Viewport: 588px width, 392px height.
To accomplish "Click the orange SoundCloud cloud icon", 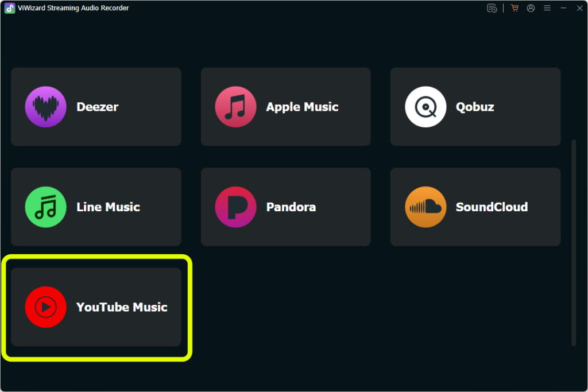I will click(x=425, y=207).
